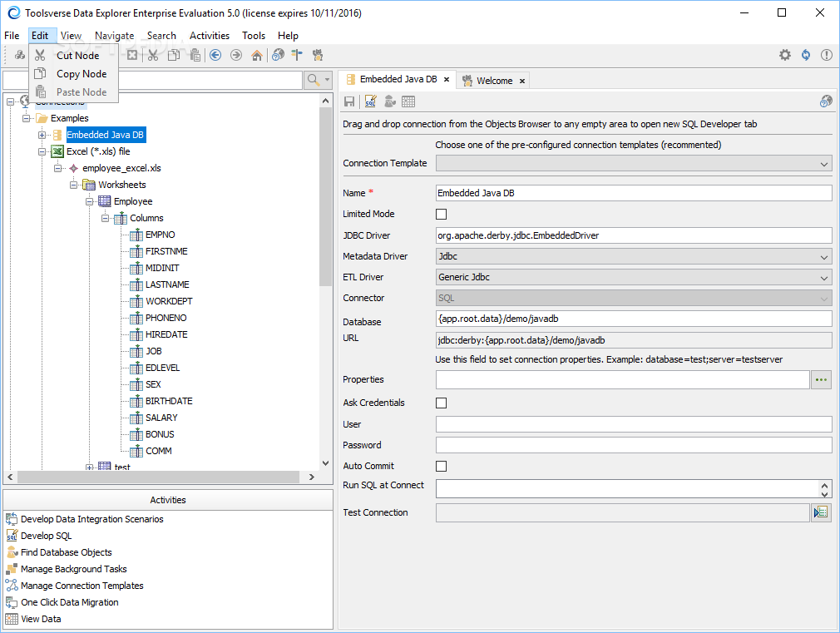Click the magnifier search button in Objects Browser
Viewport: 840px width, 633px height.
tap(318, 81)
